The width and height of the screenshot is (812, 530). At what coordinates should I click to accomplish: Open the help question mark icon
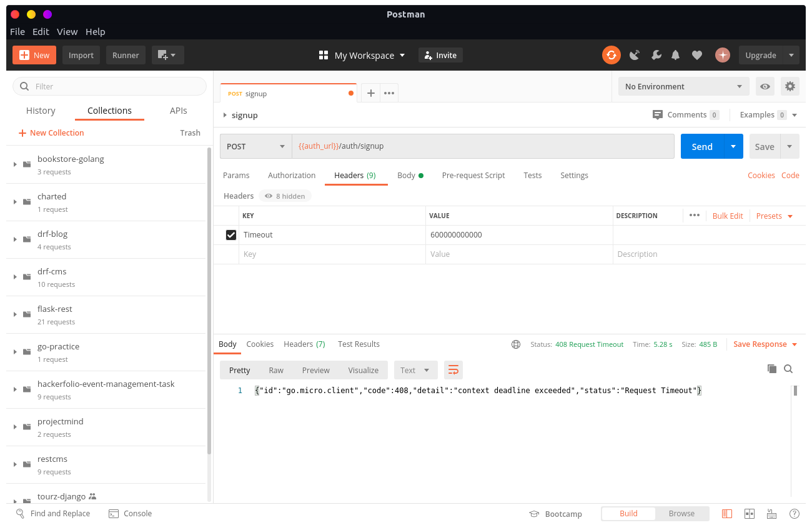point(795,514)
